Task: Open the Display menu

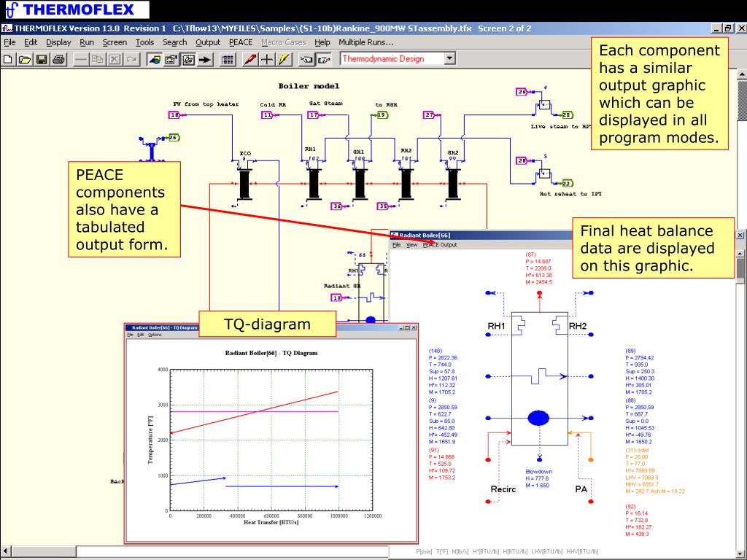Action: pyautogui.click(x=58, y=42)
